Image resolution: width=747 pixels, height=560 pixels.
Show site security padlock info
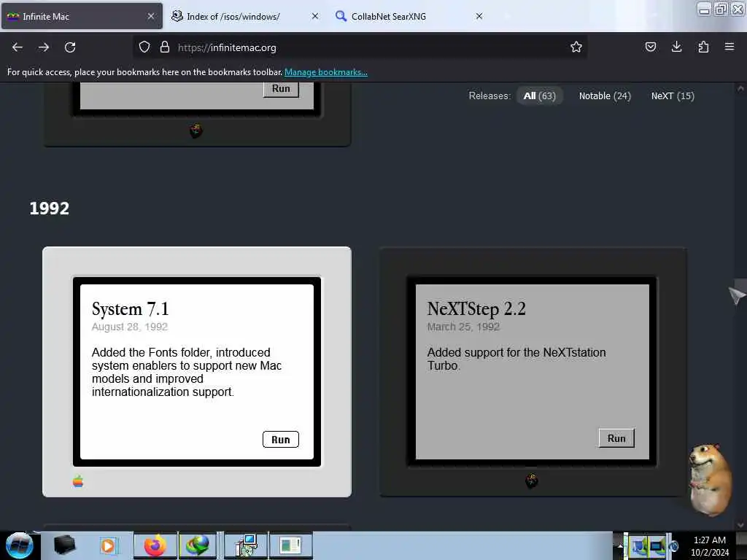(x=165, y=47)
